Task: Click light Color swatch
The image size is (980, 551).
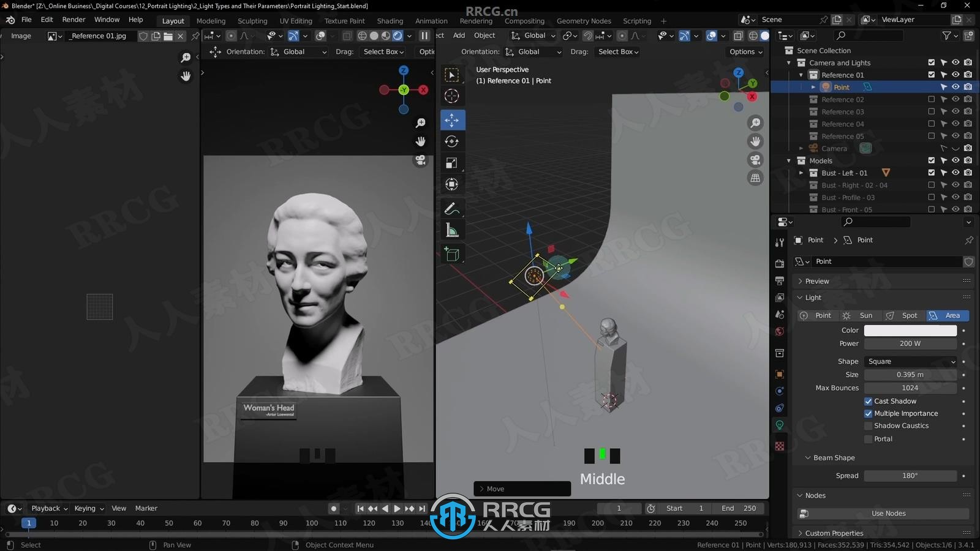Action: point(910,331)
